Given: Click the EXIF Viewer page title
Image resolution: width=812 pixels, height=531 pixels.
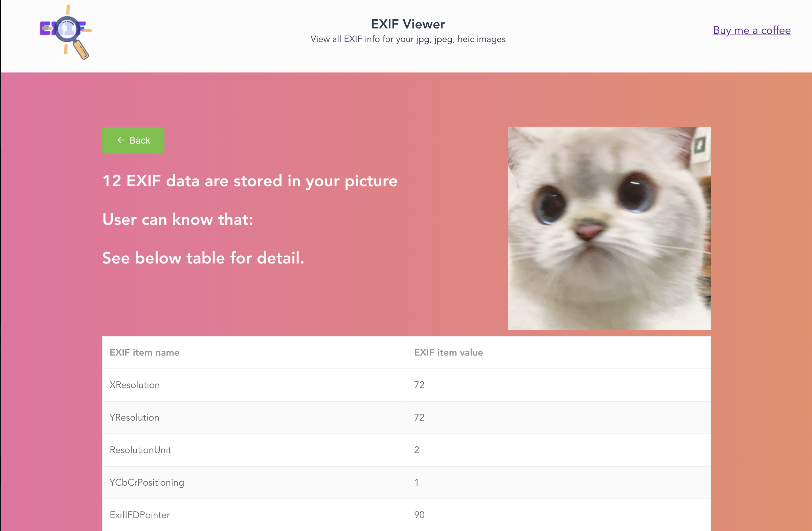Looking at the screenshot, I should [x=408, y=24].
